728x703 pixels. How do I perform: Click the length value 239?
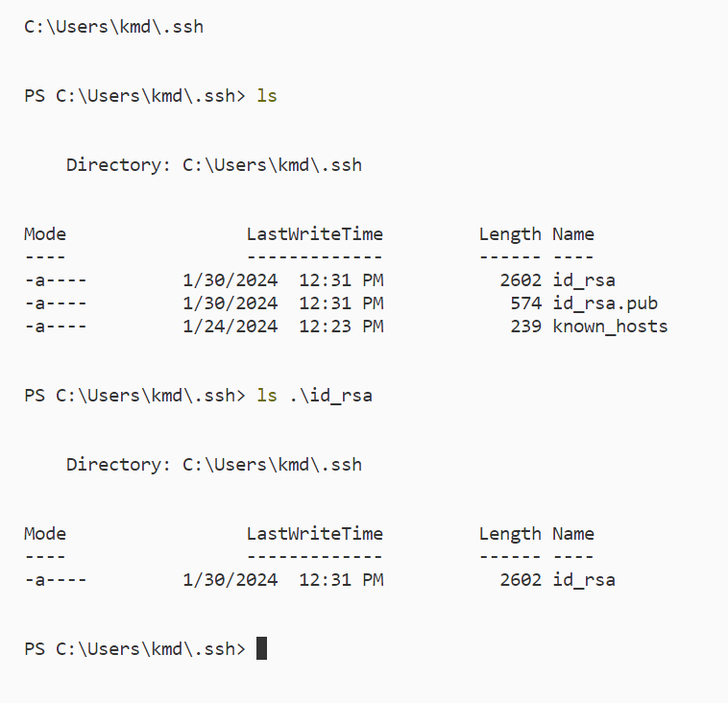[526, 327]
